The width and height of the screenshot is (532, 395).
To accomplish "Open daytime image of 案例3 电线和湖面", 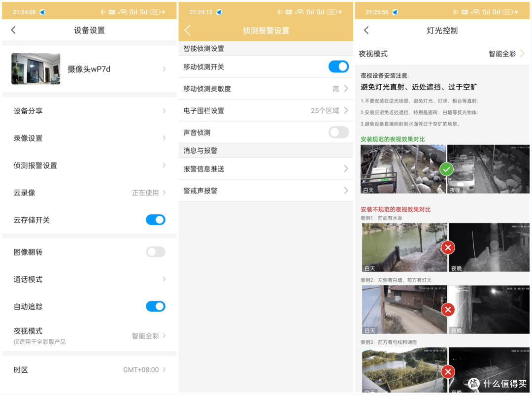I will click(x=404, y=370).
